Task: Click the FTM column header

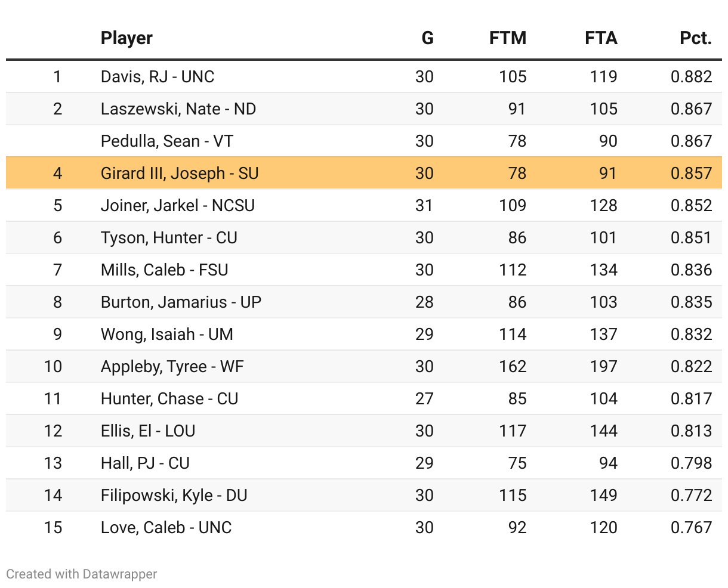Action: click(x=507, y=38)
